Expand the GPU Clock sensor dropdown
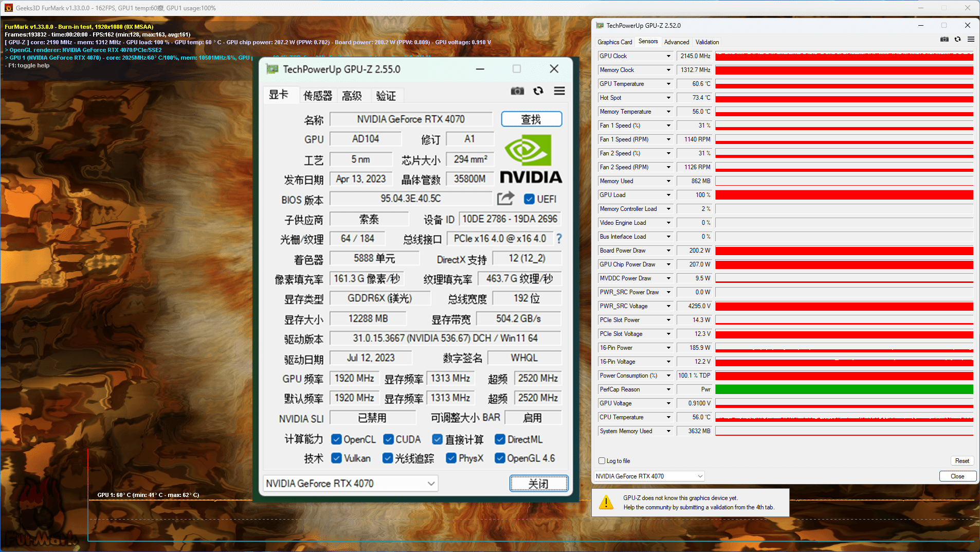This screenshot has width=980, height=552. coord(668,56)
